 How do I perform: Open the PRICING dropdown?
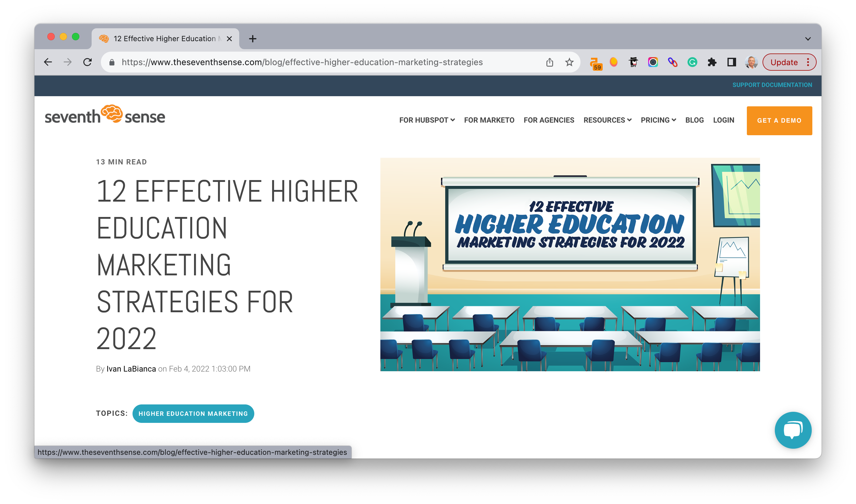click(658, 120)
